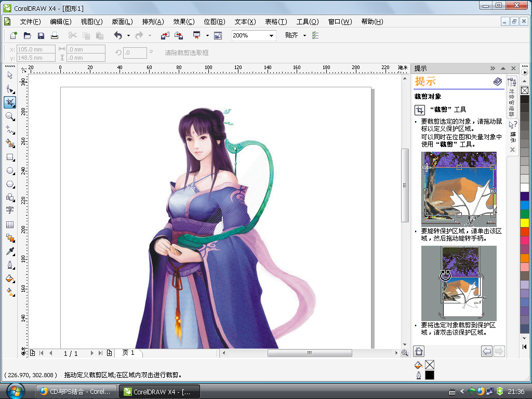
Task: Switch to CD与PS结合 taskbar window
Action: (75, 391)
